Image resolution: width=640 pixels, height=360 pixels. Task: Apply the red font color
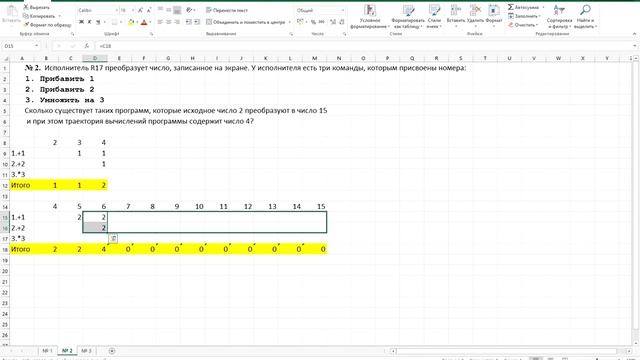pyautogui.click(x=144, y=22)
